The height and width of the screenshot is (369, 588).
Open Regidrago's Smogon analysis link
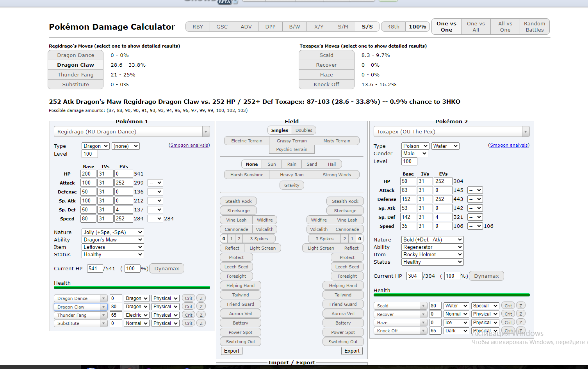tap(189, 145)
